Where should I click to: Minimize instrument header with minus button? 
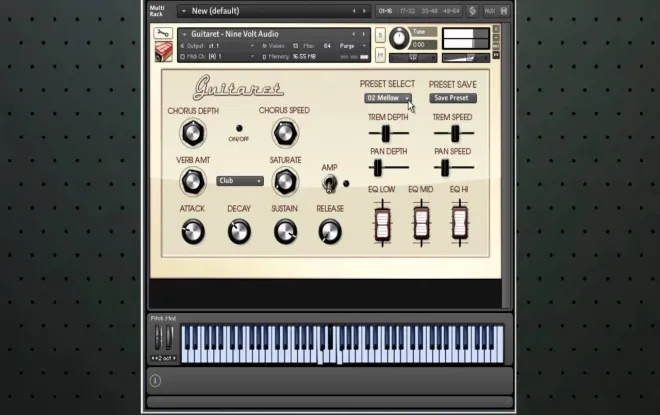click(496, 37)
